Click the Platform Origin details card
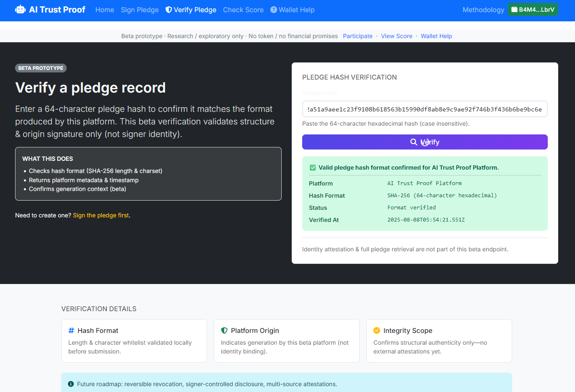Viewport: 575px width, 392px height. [287, 341]
